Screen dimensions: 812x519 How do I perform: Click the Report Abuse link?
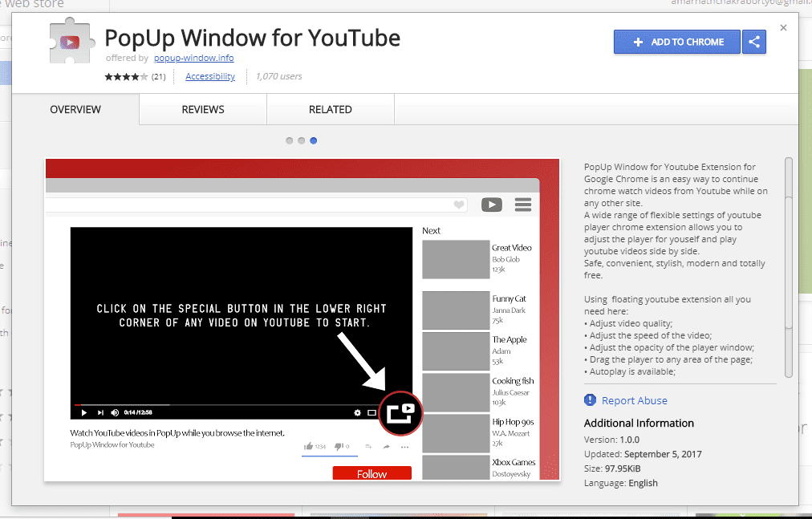pos(635,400)
